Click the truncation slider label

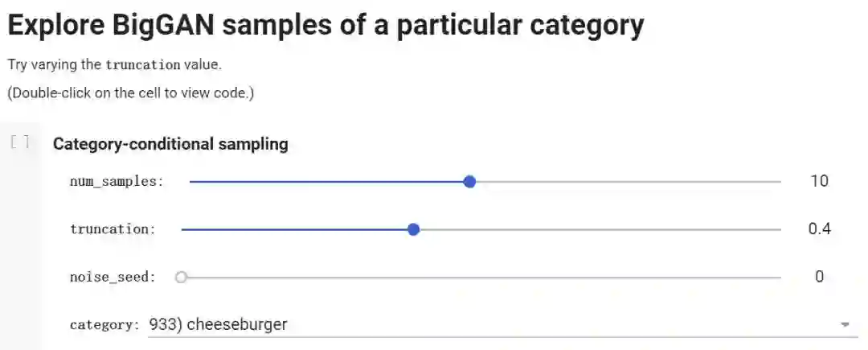113,229
